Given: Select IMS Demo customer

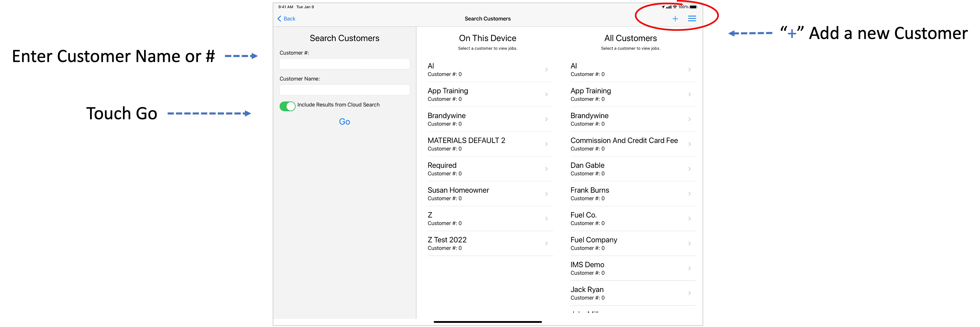Looking at the screenshot, I should [633, 268].
